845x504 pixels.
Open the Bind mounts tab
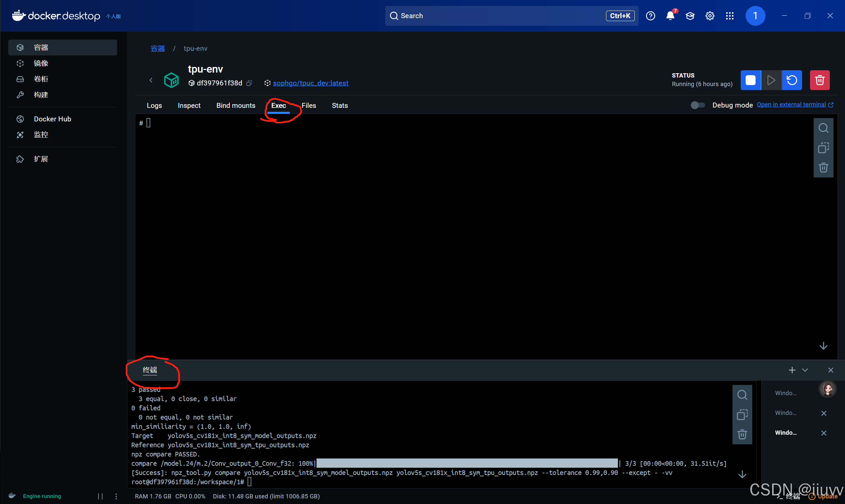[235, 106]
